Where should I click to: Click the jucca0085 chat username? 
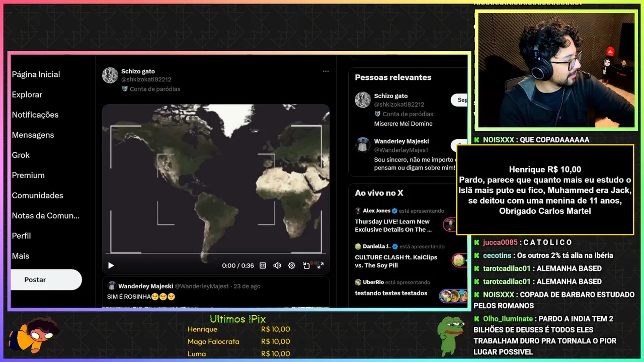pos(500,242)
